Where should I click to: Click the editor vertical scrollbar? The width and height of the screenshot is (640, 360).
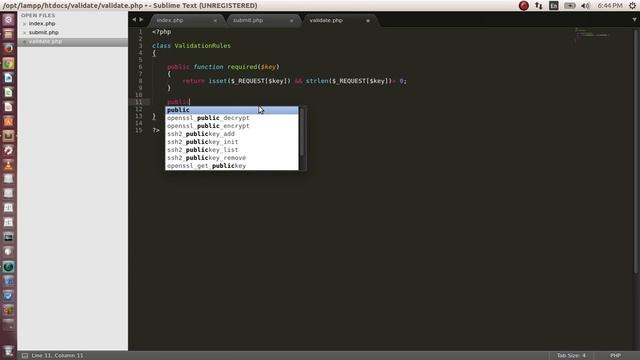click(x=636, y=151)
